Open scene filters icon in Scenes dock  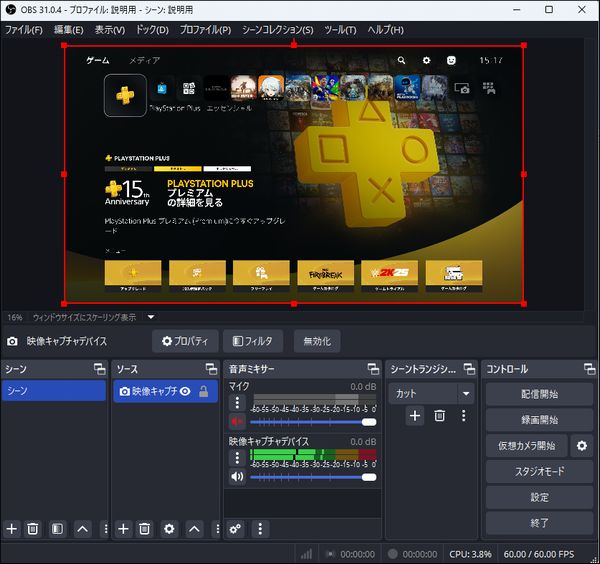[x=57, y=529]
